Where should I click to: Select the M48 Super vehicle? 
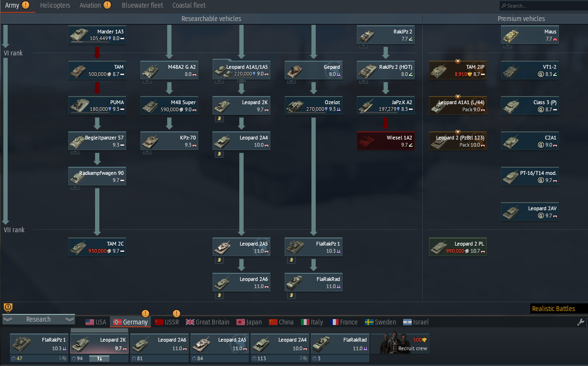point(170,106)
